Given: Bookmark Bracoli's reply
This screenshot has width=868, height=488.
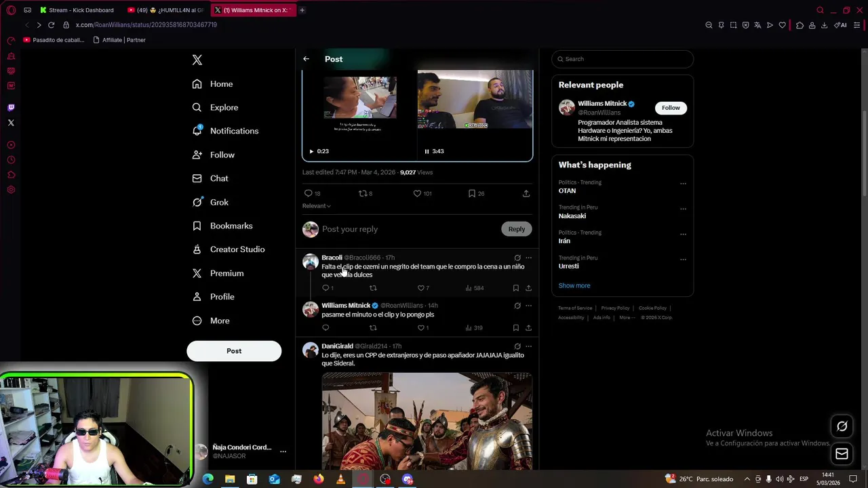Looking at the screenshot, I should [516, 288].
